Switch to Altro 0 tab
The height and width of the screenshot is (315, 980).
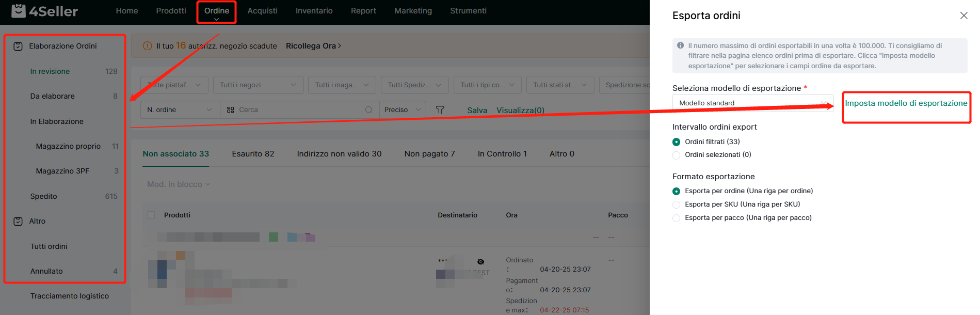coord(562,154)
